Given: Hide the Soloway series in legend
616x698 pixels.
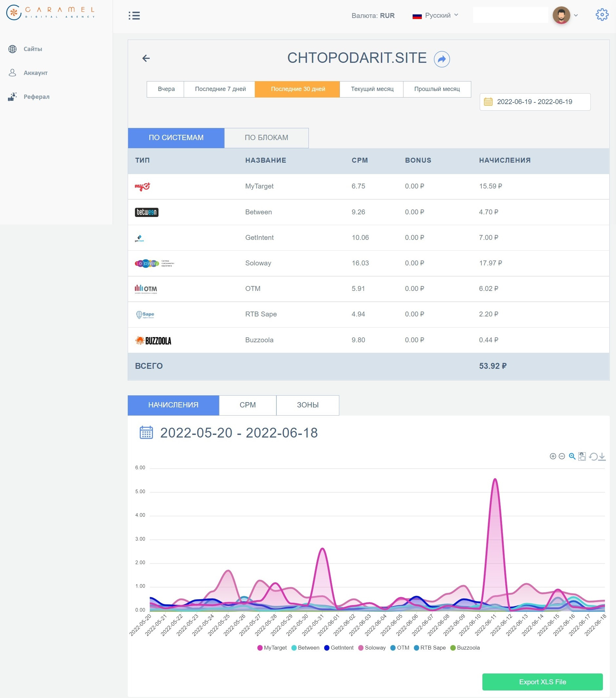Looking at the screenshot, I should click(372, 648).
